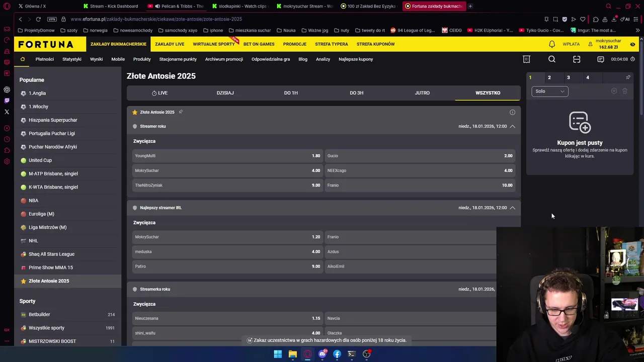Select the DO 1H filter
Image resolution: width=644 pixels, height=362 pixels.
click(291, 93)
